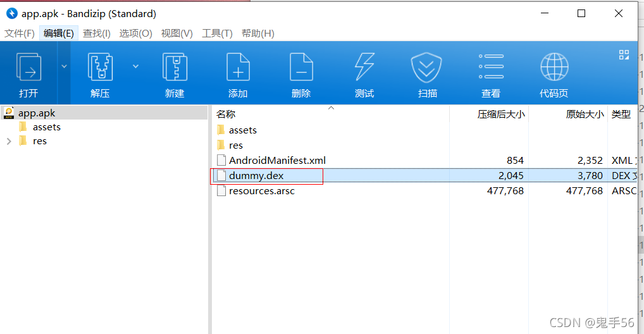The image size is (644, 334).
Task: Click original size 3,780 cell
Action: point(590,176)
